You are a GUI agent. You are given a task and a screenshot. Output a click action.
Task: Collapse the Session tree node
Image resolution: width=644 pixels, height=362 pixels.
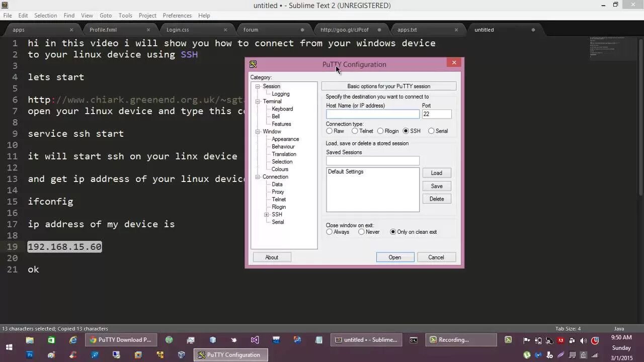258,86
